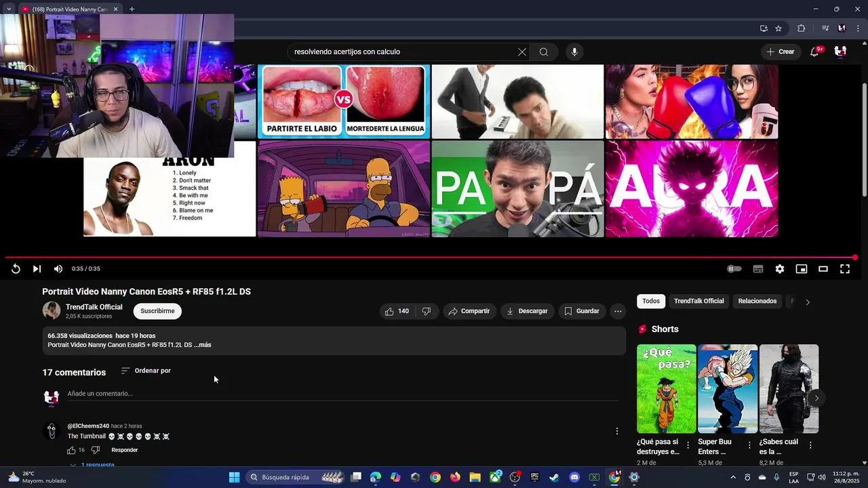This screenshot has height=488, width=868.
Task: Open the Super Buu Enters short thumbnail
Action: click(728, 388)
